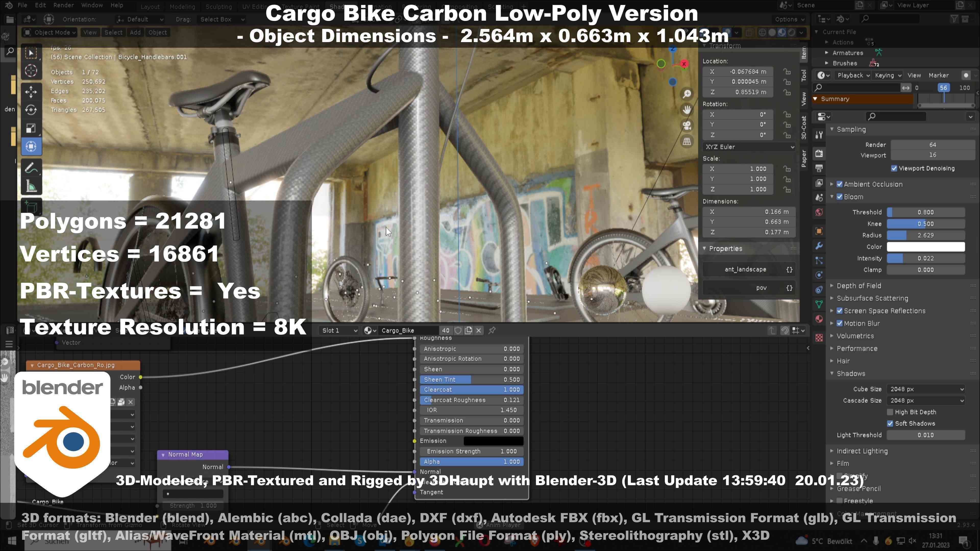Toggle Viewport Denoising checkbox
980x551 pixels.
894,168
